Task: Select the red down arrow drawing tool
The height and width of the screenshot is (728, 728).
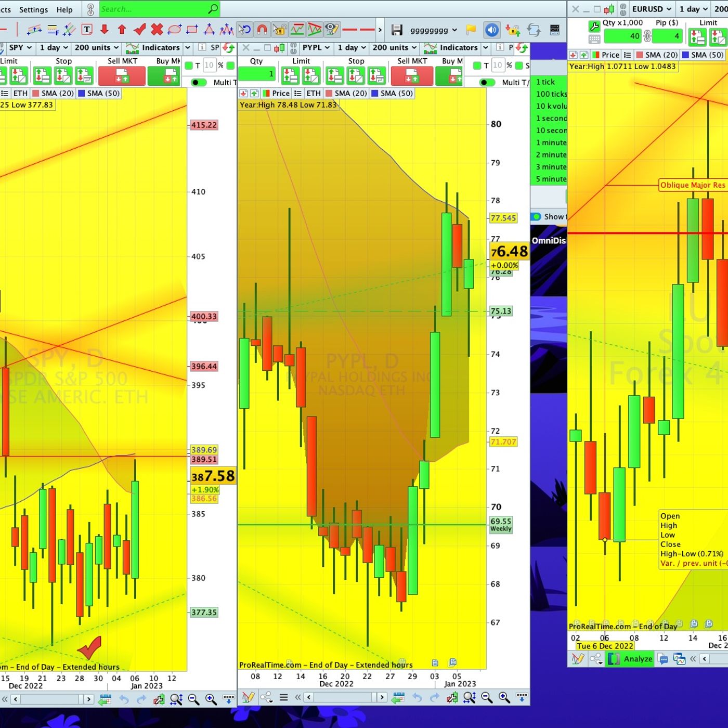Action: [105, 30]
